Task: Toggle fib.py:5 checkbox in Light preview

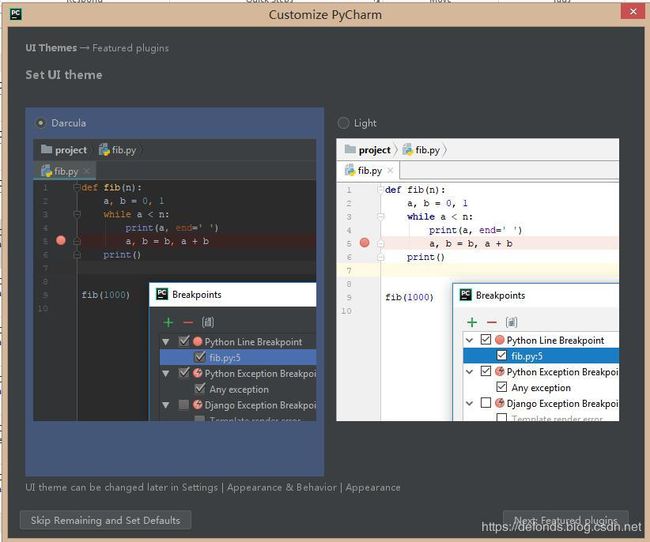Action: click(502, 355)
